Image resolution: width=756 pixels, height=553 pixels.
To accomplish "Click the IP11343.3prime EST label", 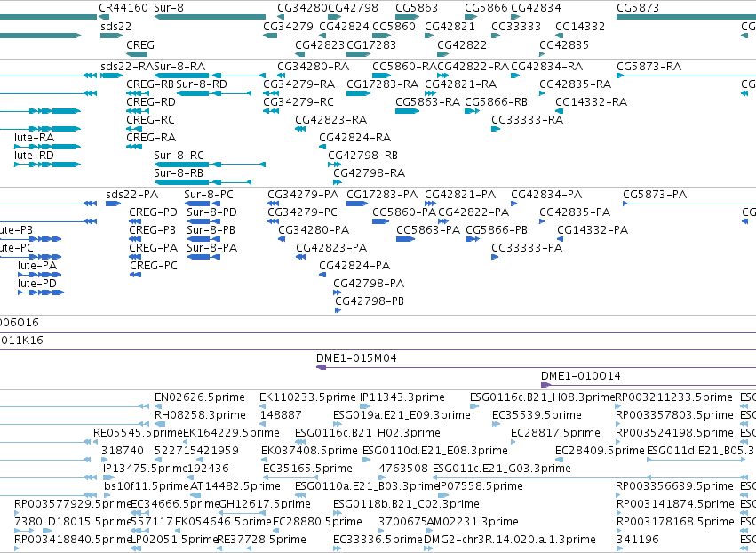I will pyautogui.click(x=402, y=397).
